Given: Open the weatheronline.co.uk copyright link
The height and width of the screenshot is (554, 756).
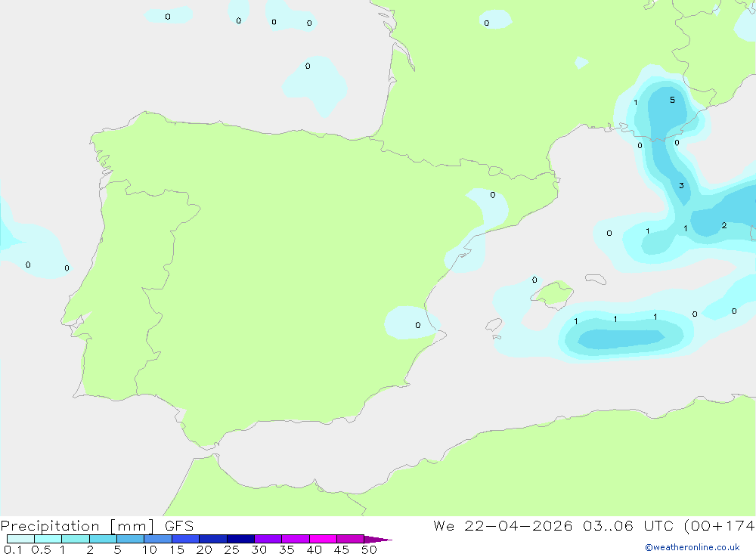Looking at the screenshot, I should (x=692, y=547).
